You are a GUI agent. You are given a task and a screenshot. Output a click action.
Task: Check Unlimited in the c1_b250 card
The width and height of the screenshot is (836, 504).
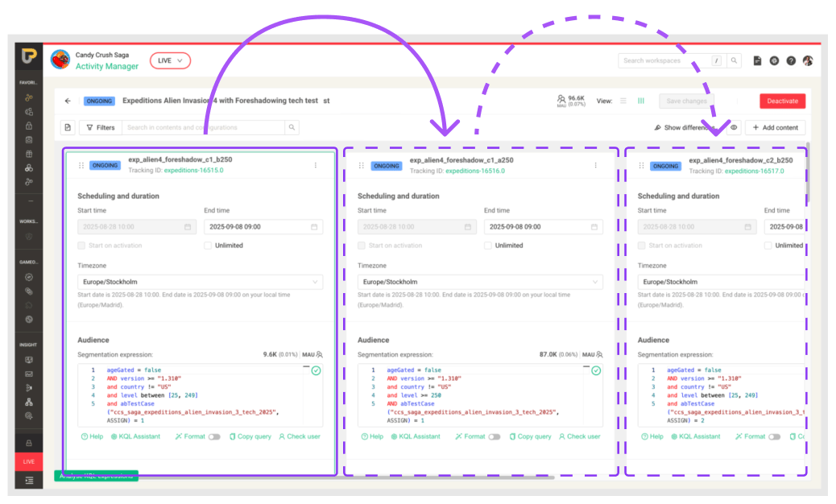(x=208, y=246)
